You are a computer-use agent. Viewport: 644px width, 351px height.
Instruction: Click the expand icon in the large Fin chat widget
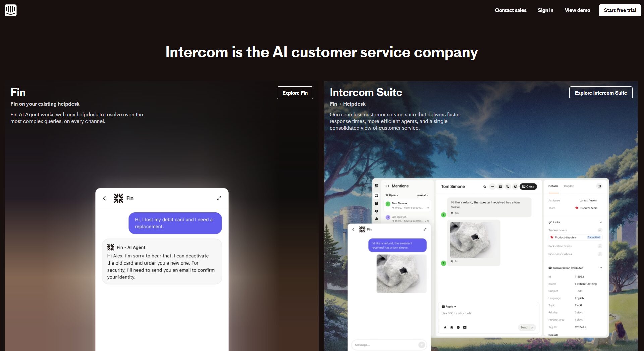(219, 198)
